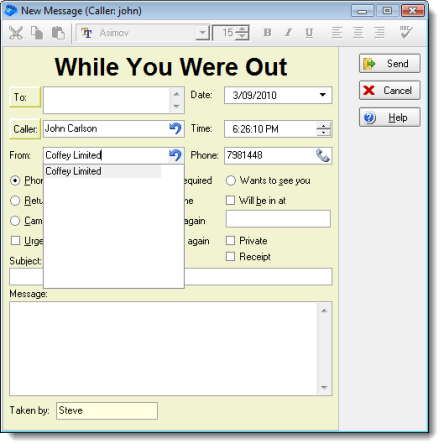Click the Paste clipboard icon
The image size is (444, 448).
click(x=58, y=33)
